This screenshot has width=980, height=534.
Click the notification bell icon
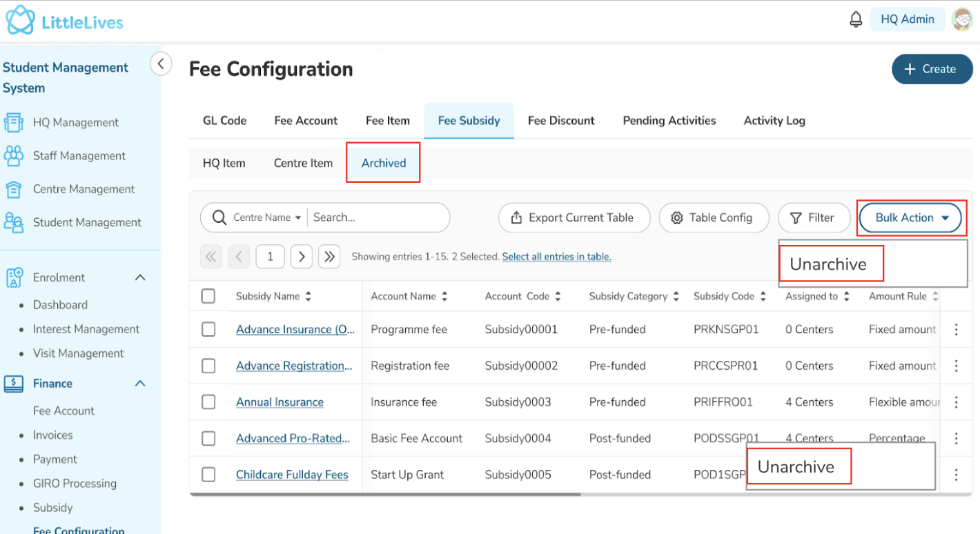856,19
